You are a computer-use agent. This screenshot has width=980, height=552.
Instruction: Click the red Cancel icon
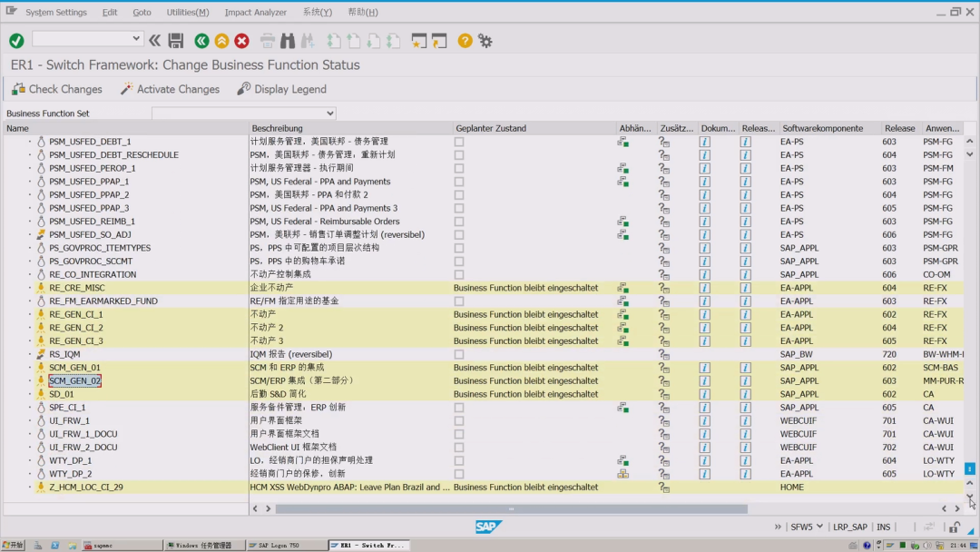pyautogui.click(x=242, y=41)
